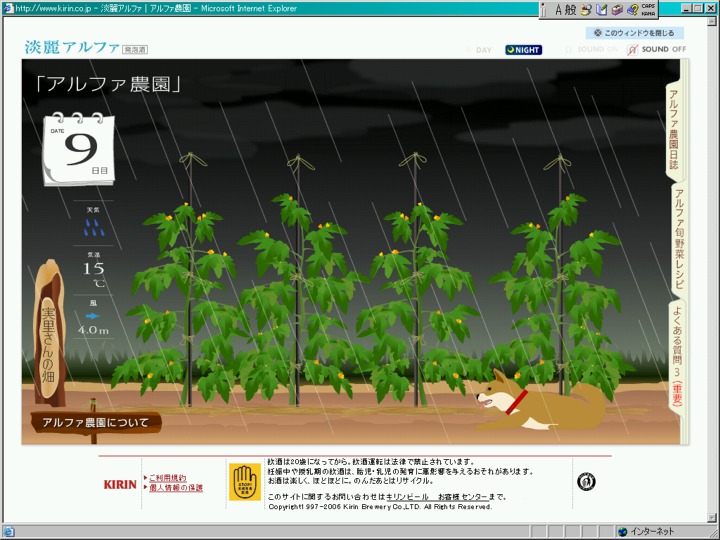The image size is (720, 540).
Task: Click the rain drops weather icon
Action: 94,227
